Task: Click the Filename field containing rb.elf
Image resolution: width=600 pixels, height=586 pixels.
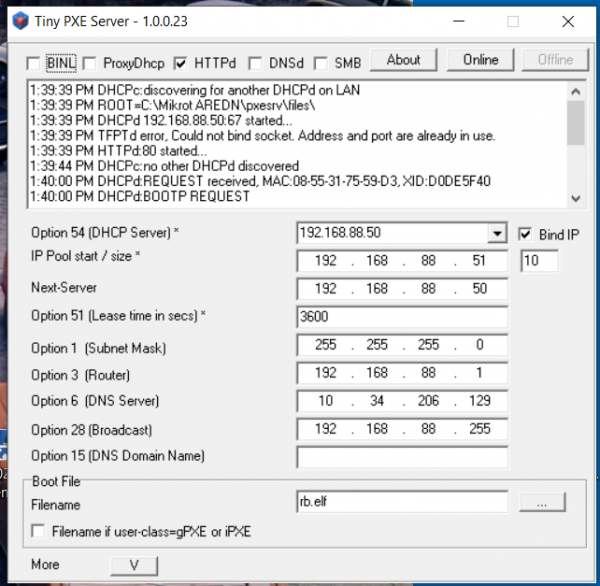Action: (402, 502)
